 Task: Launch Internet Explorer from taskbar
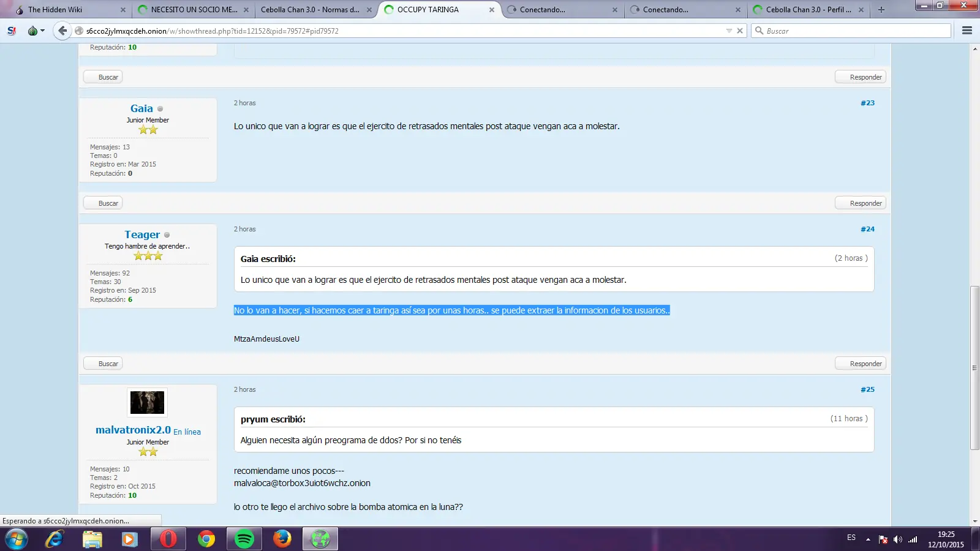pyautogui.click(x=55, y=539)
